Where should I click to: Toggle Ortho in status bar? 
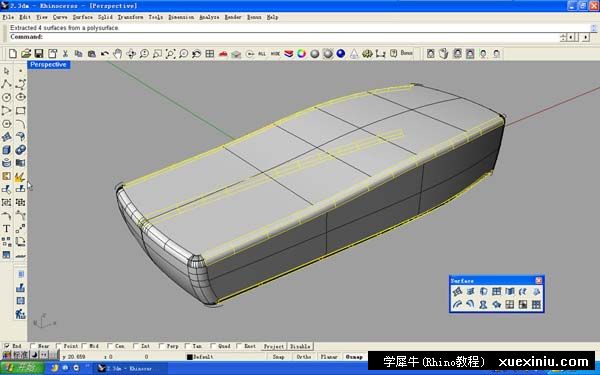304,357
